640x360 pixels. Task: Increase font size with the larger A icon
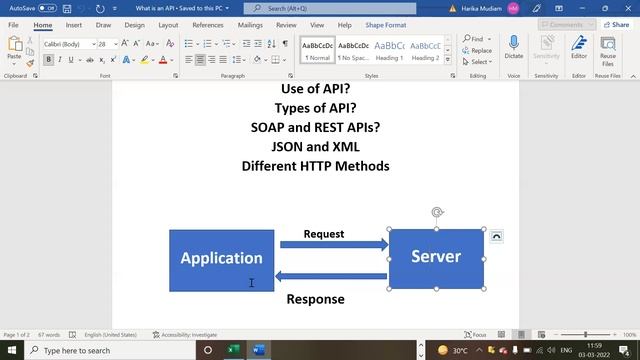(125, 43)
